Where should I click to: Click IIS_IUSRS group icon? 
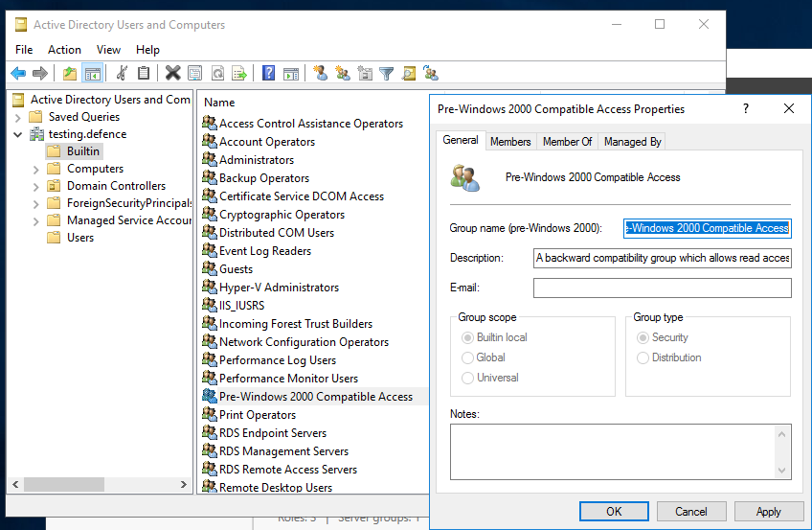coord(209,305)
